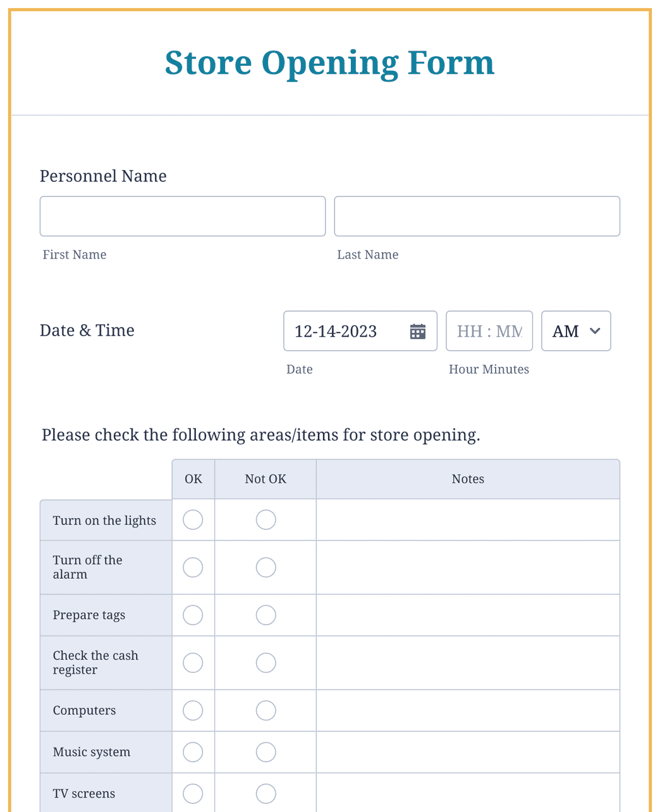Mark OK for Check the cash register
The width and height of the screenshot is (660, 812).
[x=193, y=663]
